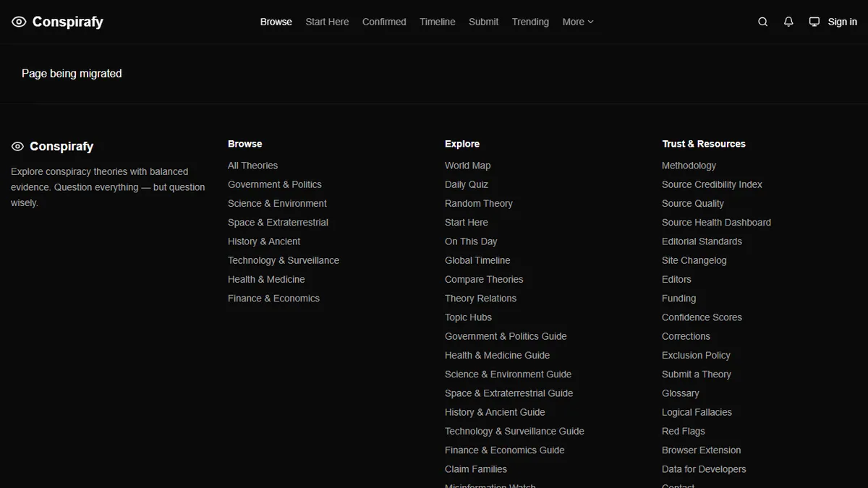Open Source Health Dashboard link

(716, 223)
